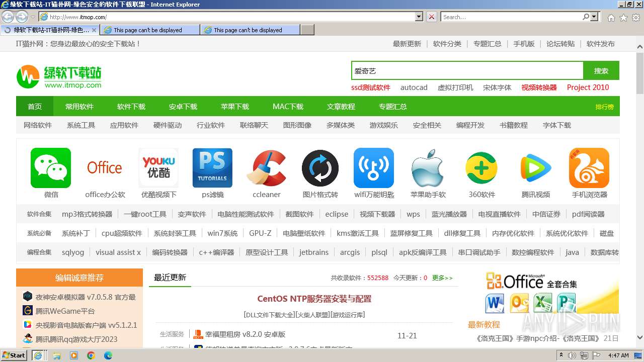Switch to the second 'This page can't be displayed' tab
Image resolution: width=644 pixels, height=362 pixels.
tap(250, 30)
